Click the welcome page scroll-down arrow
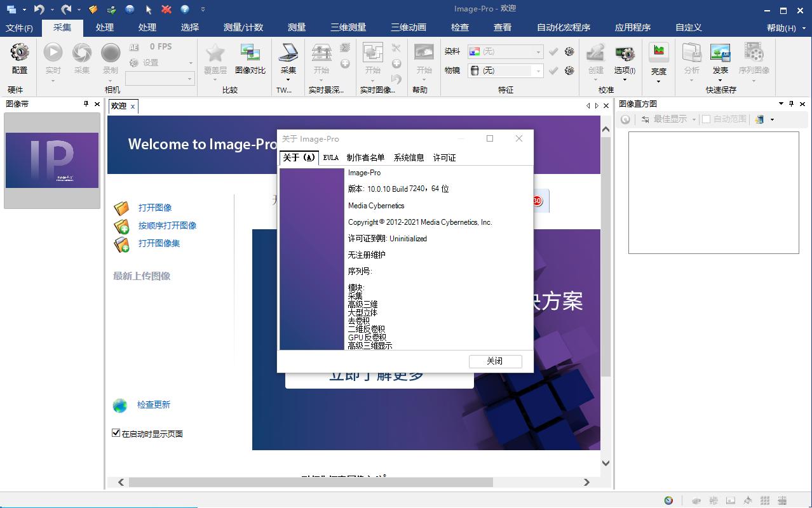This screenshot has width=812, height=508. coord(606,463)
